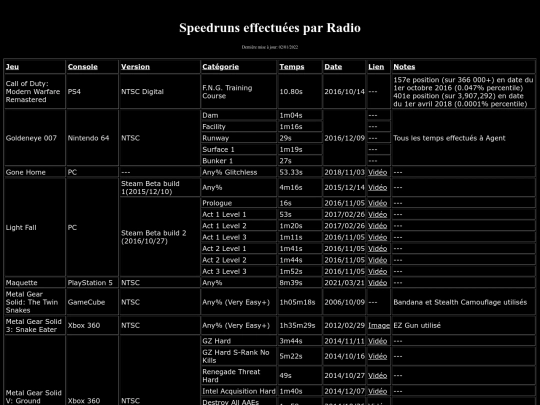The image size is (540, 405).
Task: Click the '10.80s' time cell
Action: coord(300,92)
